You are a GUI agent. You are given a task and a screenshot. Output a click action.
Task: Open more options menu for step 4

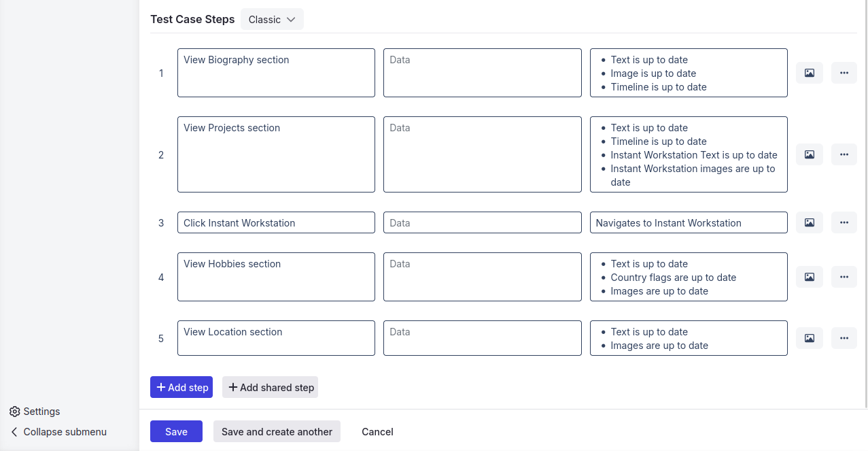tap(844, 277)
